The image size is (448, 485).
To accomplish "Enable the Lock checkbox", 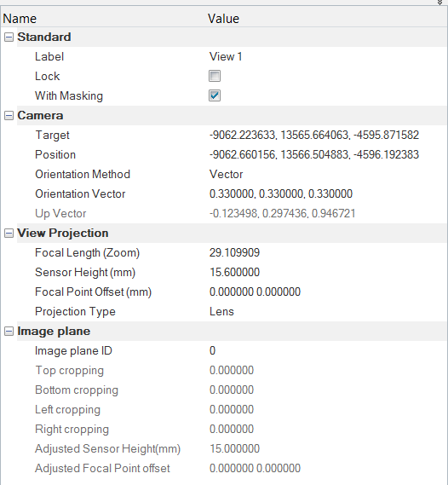I will pyautogui.click(x=215, y=76).
